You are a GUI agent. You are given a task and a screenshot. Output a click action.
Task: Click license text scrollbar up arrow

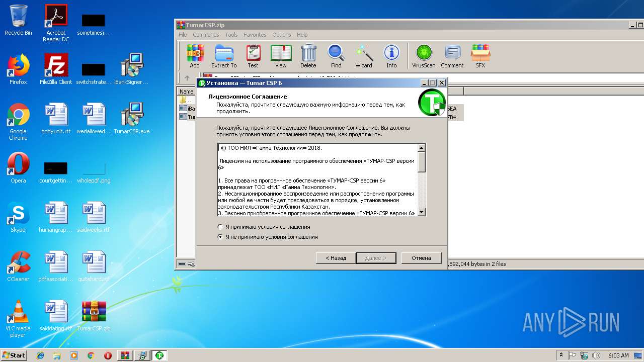pos(422,148)
